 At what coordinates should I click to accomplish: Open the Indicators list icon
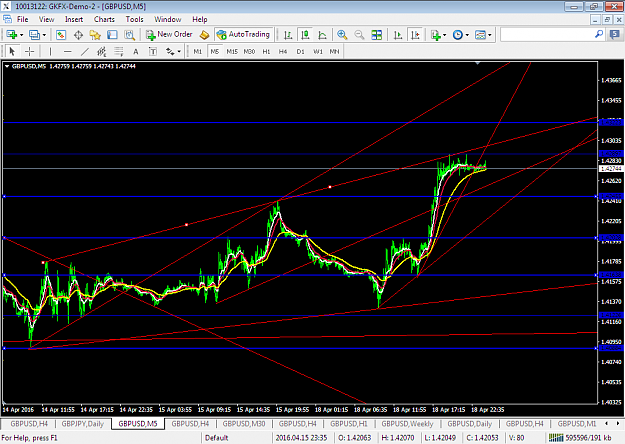click(436, 35)
